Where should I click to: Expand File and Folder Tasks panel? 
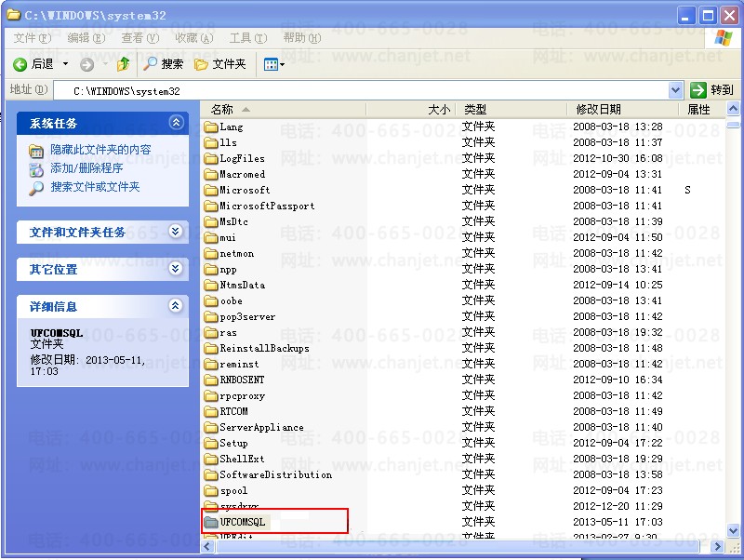click(x=176, y=232)
